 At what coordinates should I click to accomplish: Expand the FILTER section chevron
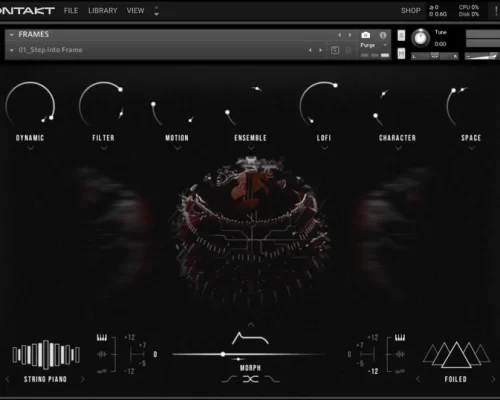(104, 148)
